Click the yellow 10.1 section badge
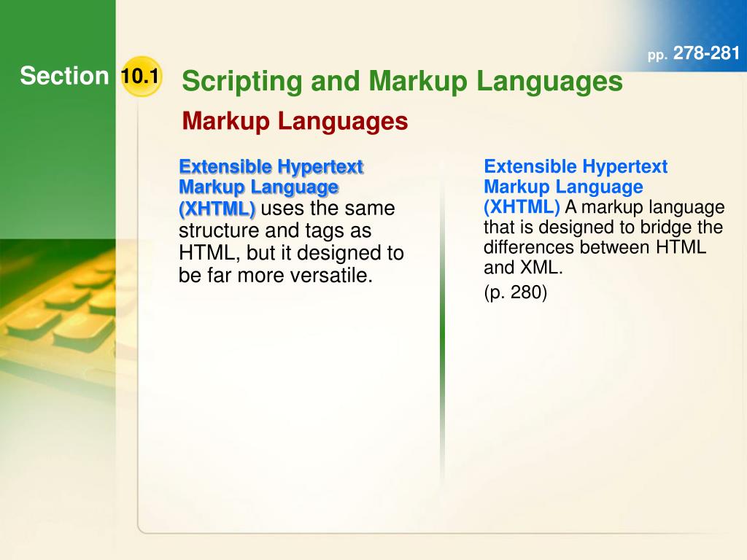 (x=141, y=76)
